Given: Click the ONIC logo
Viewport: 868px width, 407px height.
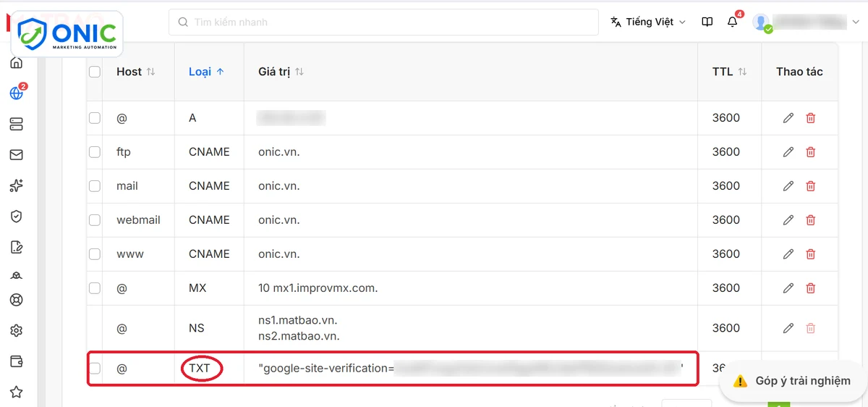Looking at the screenshot, I should tap(67, 34).
